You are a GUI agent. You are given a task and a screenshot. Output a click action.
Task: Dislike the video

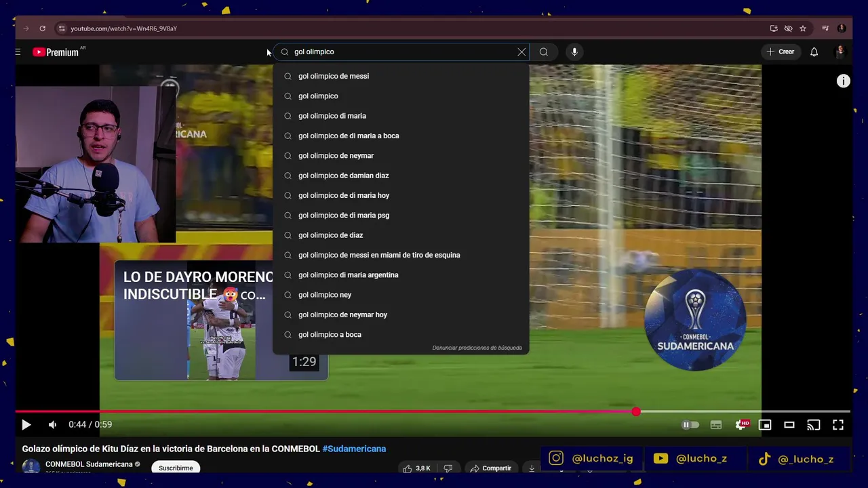[x=448, y=468]
